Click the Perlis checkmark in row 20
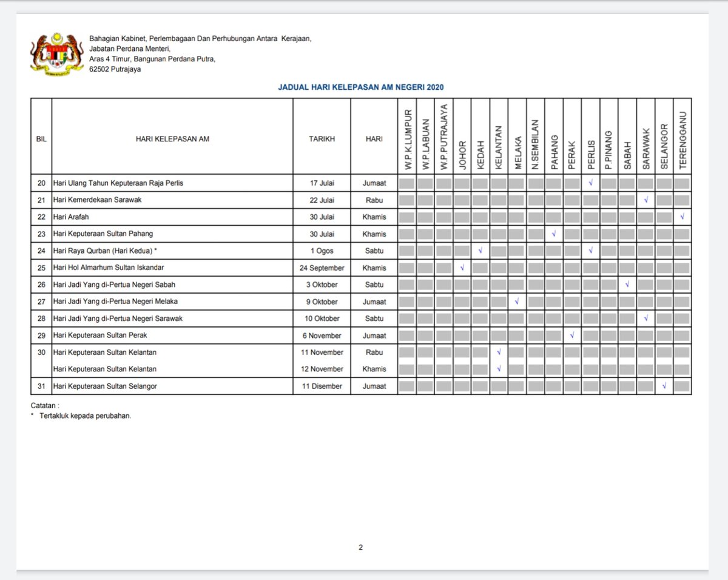 pyautogui.click(x=590, y=183)
